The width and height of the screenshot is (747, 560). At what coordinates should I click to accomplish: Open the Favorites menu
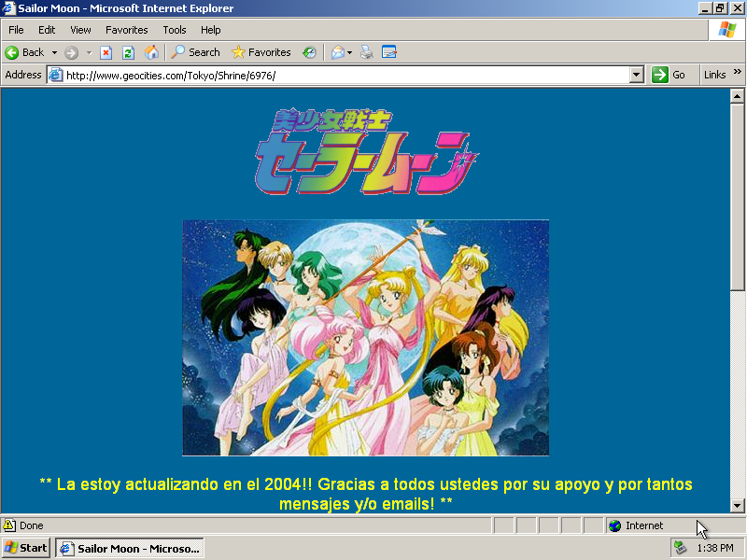[x=127, y=30]
